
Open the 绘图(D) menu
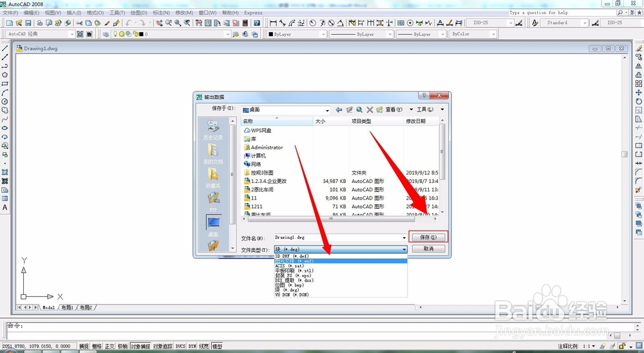(x=138, y=13)
